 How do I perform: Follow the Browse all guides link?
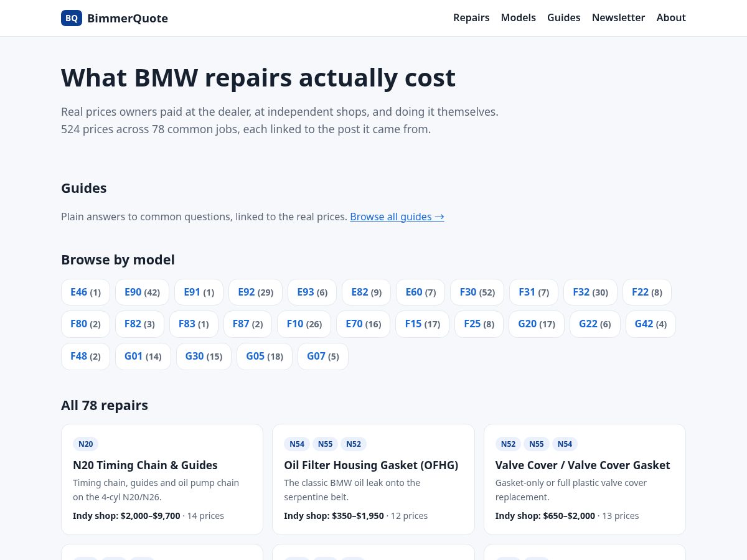tap(397, 217)
